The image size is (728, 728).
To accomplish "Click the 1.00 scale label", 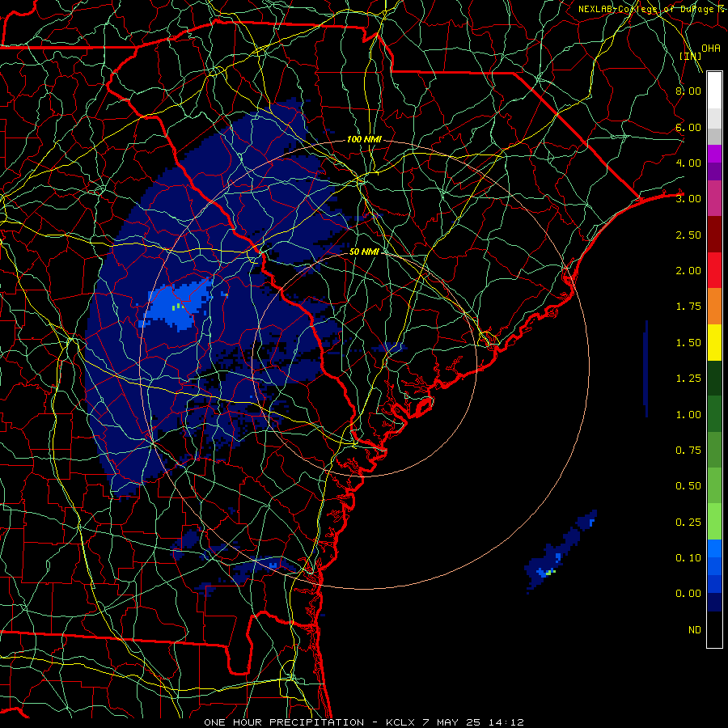I will pos(688,415).
